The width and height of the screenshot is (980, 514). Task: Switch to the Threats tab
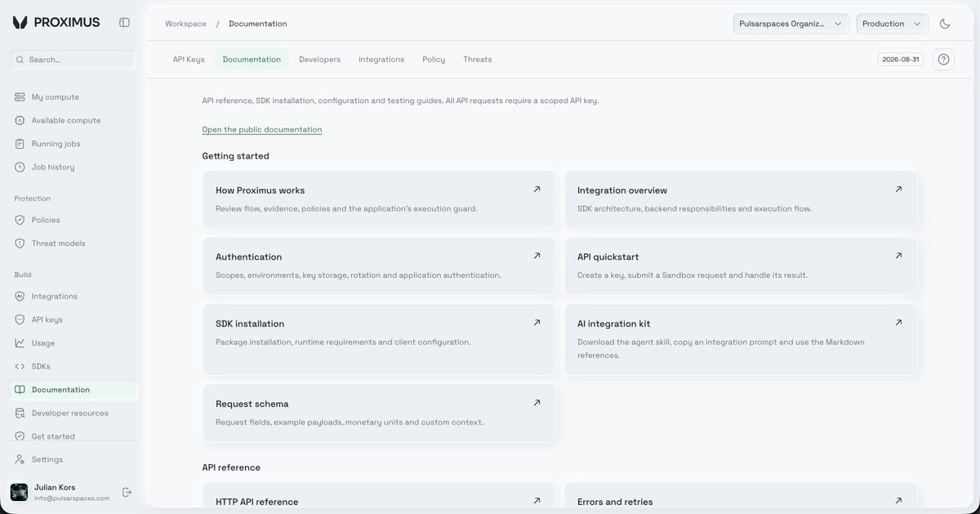[x=478, y=60]
